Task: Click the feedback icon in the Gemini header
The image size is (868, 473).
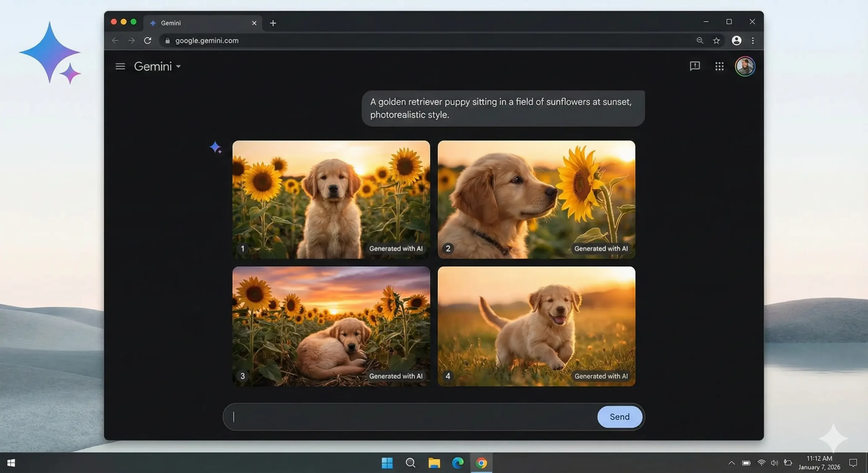Action: 695,66
